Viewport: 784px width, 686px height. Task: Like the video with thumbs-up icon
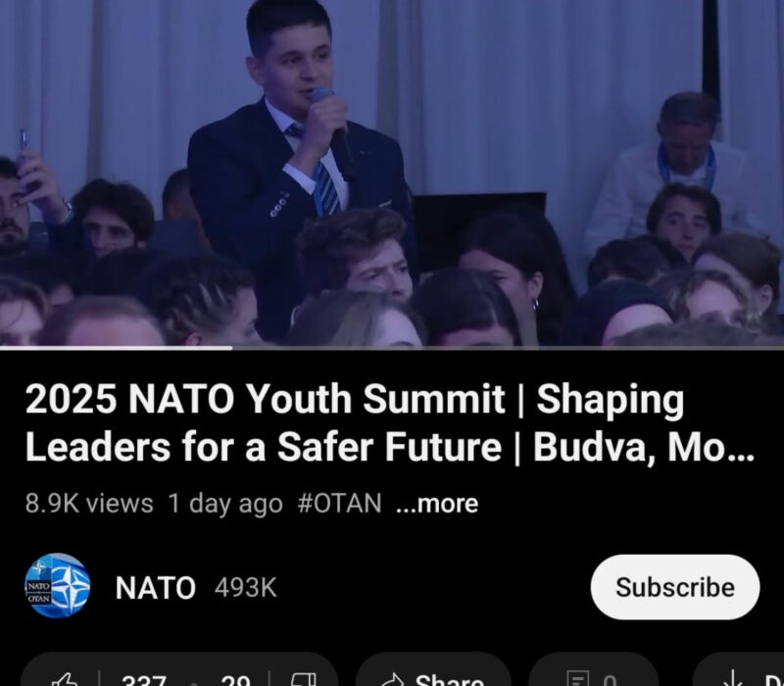click(x=65, y=679)
